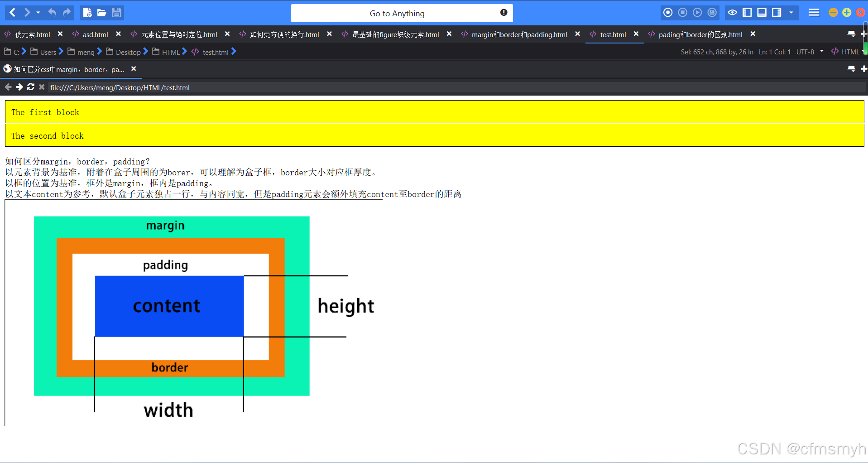
Task: Click the Undo arrow icon
Action: pyautogui.click(x=52, y=12)
